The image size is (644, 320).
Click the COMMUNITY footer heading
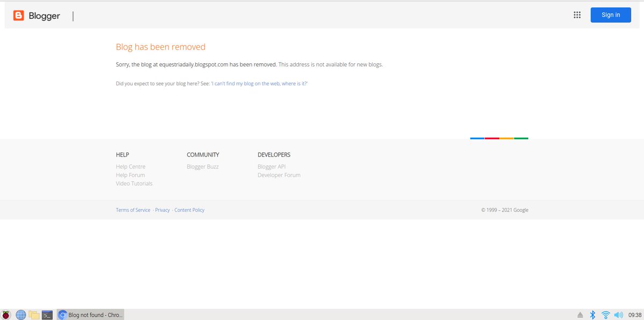203,155
